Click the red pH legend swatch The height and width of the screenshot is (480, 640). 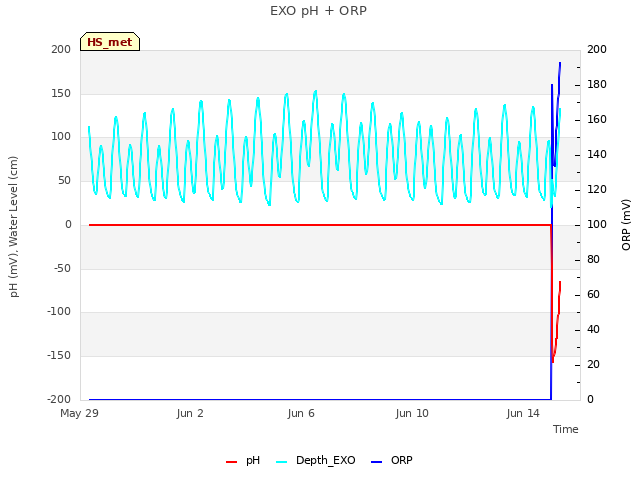(x=231, y=462)
